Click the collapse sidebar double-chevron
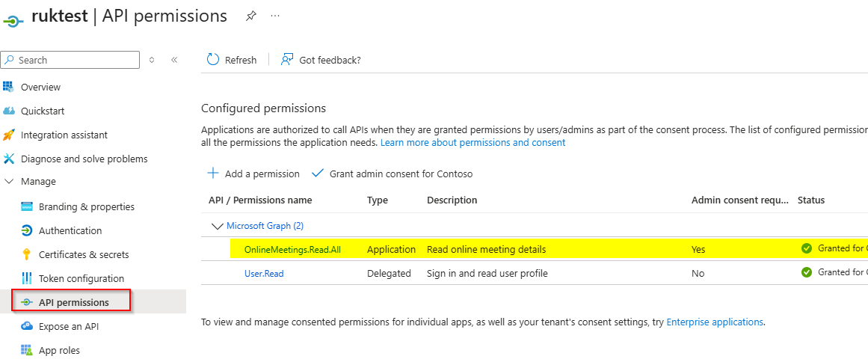This screenshot has height=362, width=868. [174, 60]
